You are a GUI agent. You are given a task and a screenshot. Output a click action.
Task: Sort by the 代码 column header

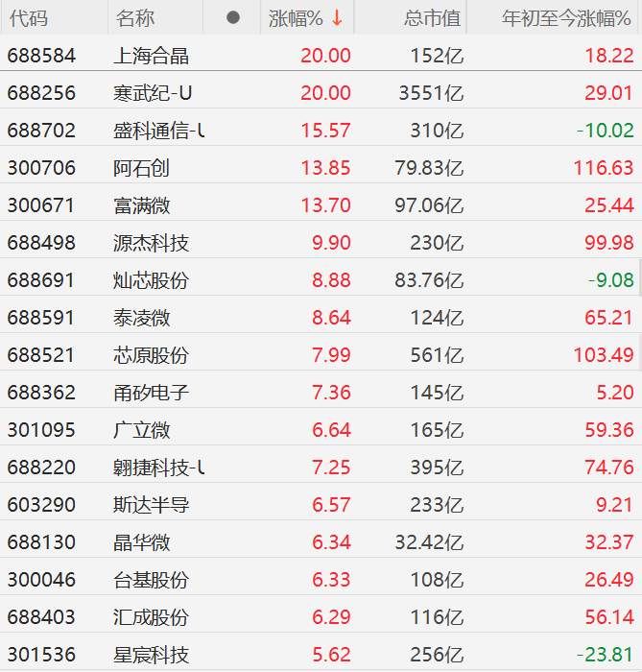[x=29, y=18]
